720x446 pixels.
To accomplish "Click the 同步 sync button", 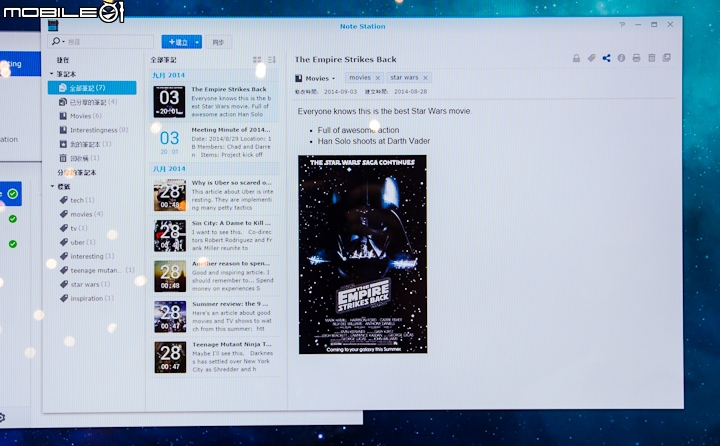I will pyautogui.click(x=218, y=42).
